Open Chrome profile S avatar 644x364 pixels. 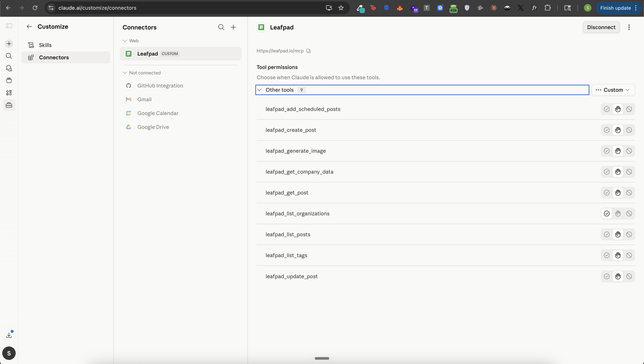click(x=588, y=8)
